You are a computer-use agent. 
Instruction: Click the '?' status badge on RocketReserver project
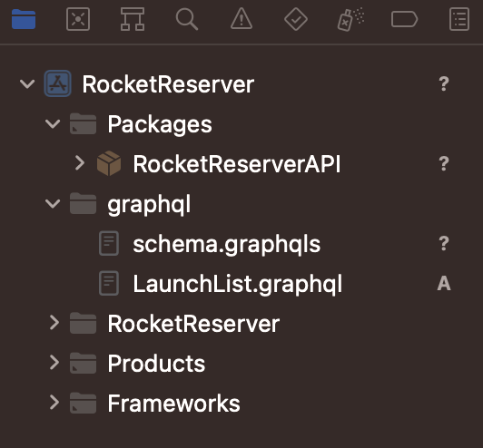(444, 83)
